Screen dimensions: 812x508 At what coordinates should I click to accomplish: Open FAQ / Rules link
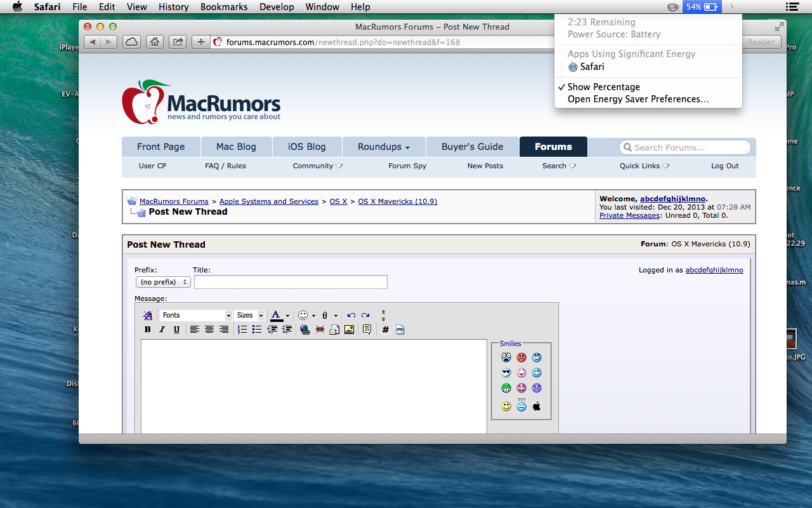225,166
